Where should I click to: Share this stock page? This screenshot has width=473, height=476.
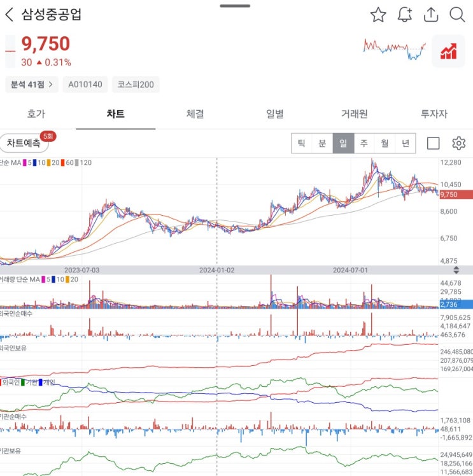click(431, 15)
